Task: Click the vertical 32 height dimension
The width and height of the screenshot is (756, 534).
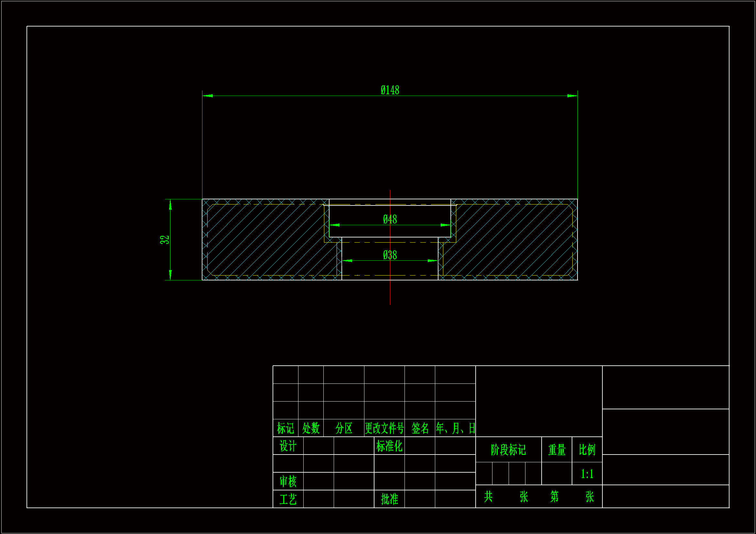Action: click(x=165, y=239)
